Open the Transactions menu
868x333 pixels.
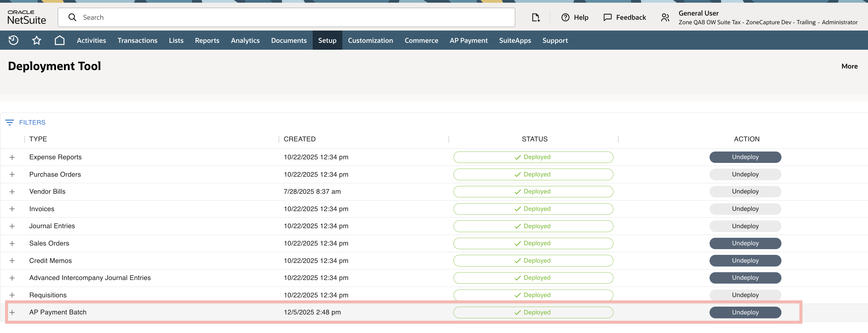pos(137,40)
